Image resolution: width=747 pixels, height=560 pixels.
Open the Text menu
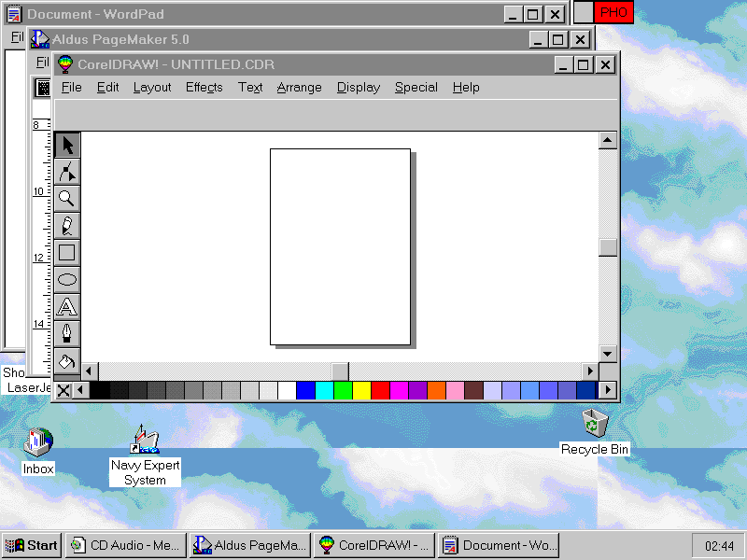250,88
